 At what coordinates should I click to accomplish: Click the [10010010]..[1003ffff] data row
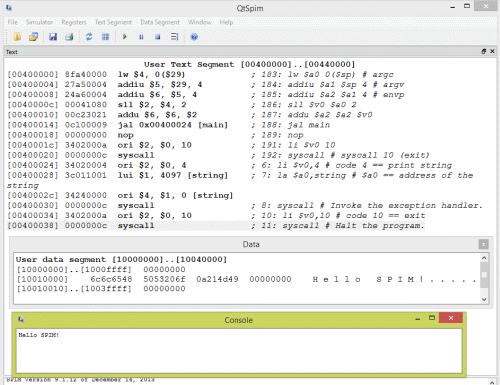[101, 289]
